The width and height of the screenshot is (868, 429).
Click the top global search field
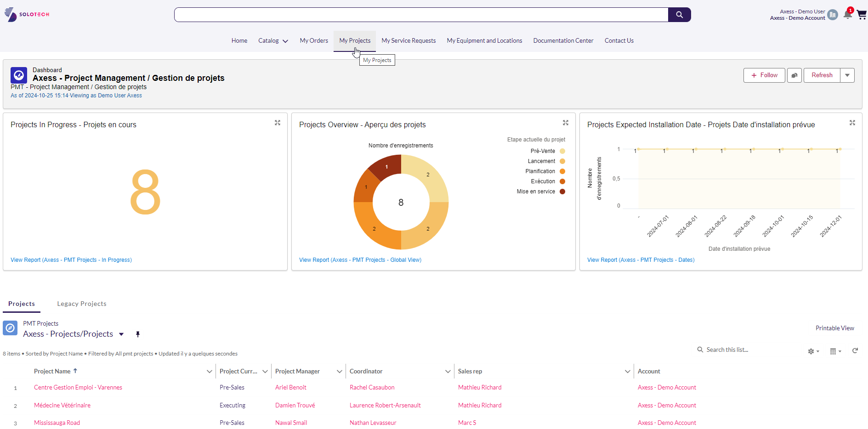point(421,15)
